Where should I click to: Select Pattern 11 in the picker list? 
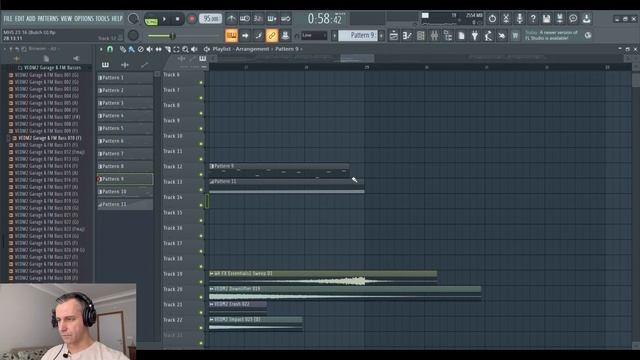(125, 204)
